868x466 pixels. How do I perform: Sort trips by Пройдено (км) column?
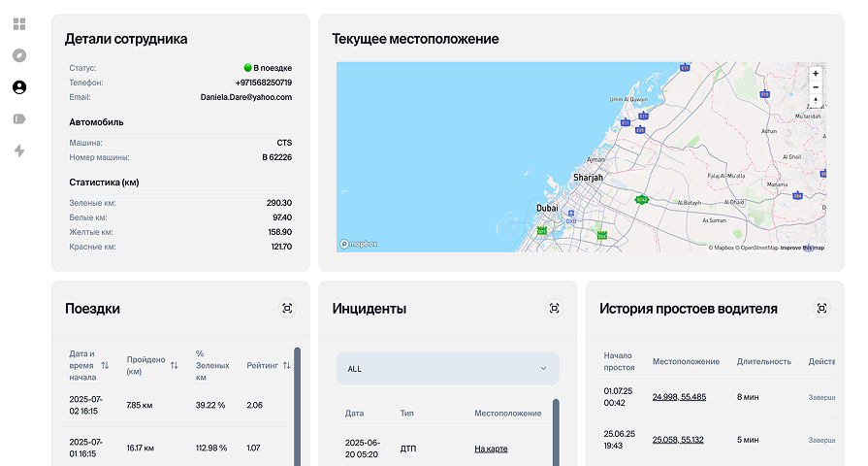click(175, 365)
